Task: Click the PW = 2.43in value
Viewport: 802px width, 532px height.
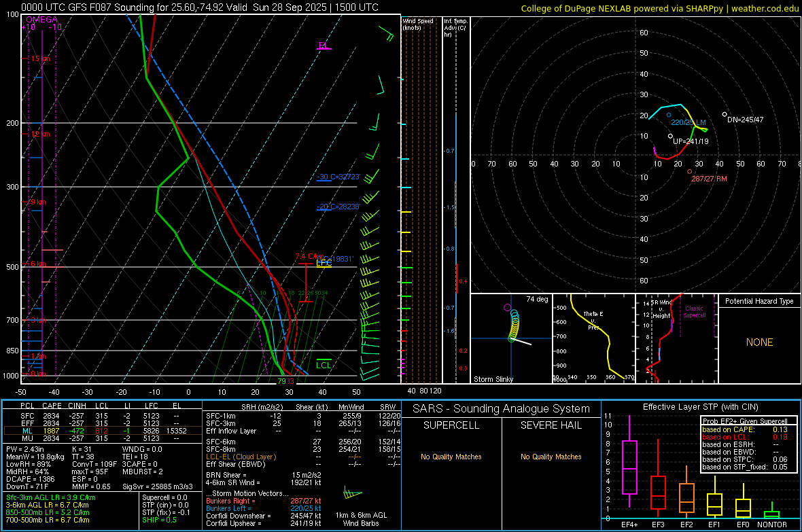Action: 26,449
